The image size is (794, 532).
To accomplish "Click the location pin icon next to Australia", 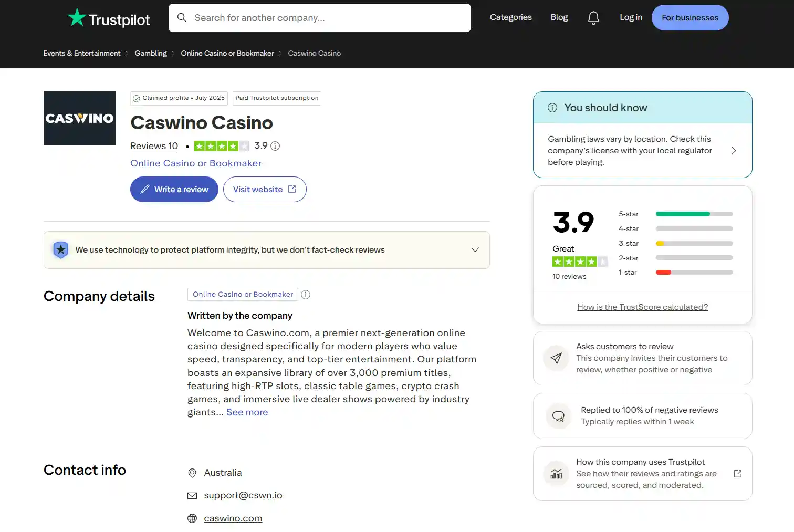I will [x=192, y=473].
